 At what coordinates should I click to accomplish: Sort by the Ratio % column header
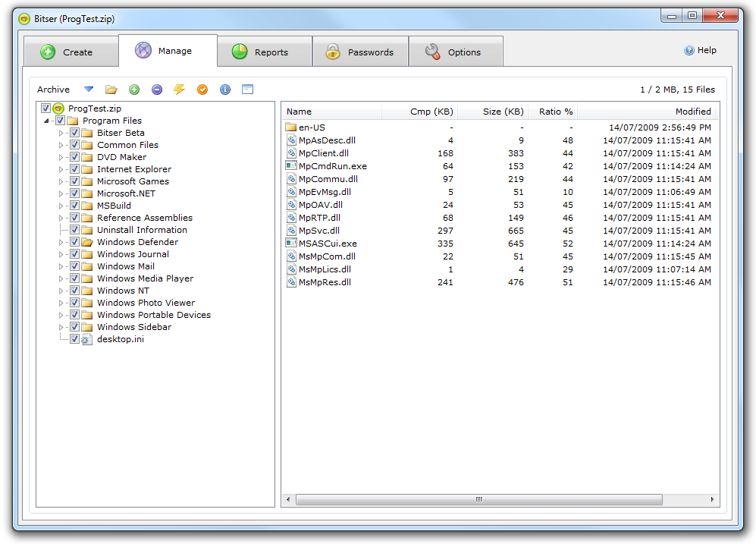click(x=553, y=112)
